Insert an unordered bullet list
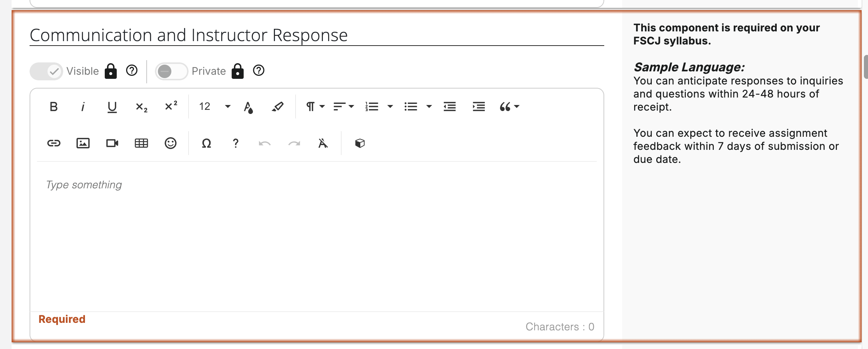 pos(411,107)
